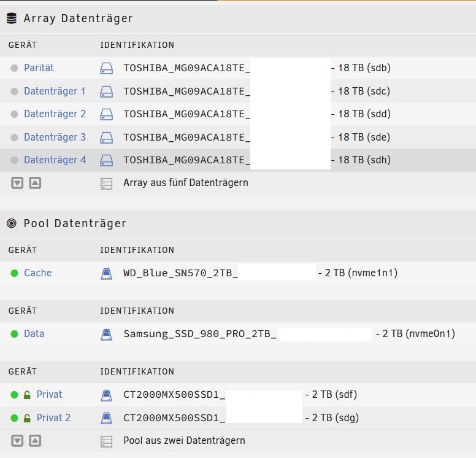Open the Datenträger 1 link
The width and height of the screenshot is (476, 458).
(55, 91)
